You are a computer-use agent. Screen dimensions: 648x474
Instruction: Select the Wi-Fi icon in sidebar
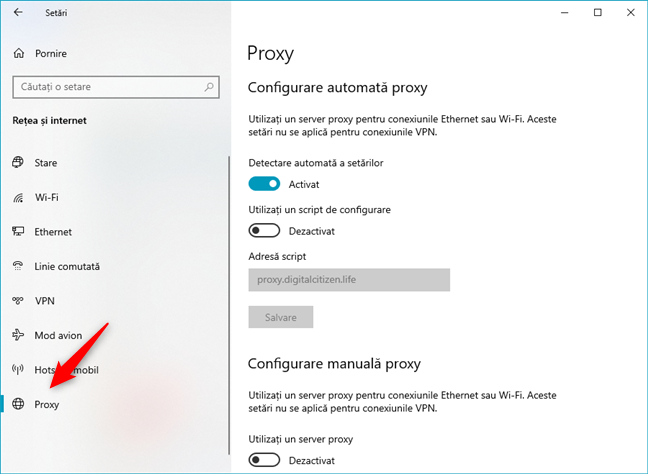[18, 197]
